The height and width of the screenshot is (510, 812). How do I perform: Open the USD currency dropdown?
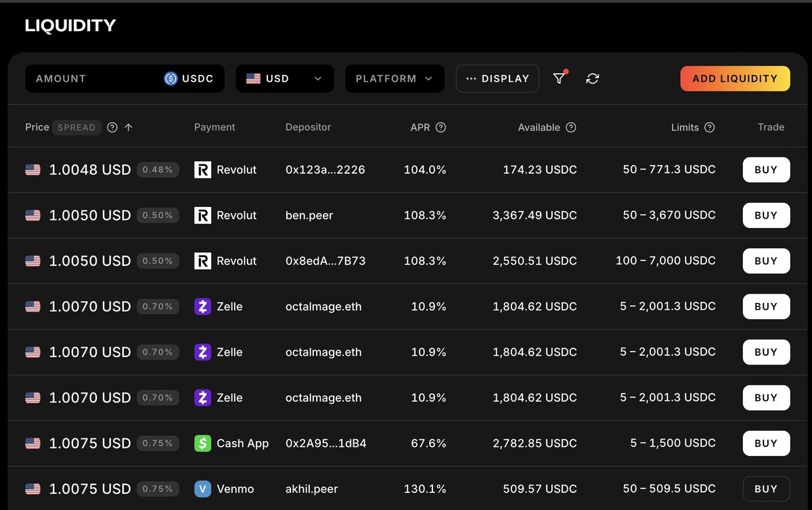[x=284, y=78]
